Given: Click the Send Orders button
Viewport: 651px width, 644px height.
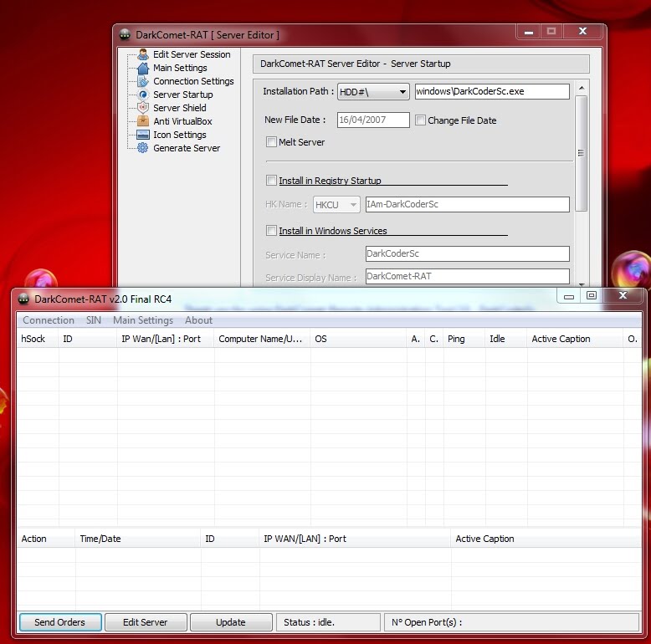Looking at the screenshot, I should (x=60, y=622).
